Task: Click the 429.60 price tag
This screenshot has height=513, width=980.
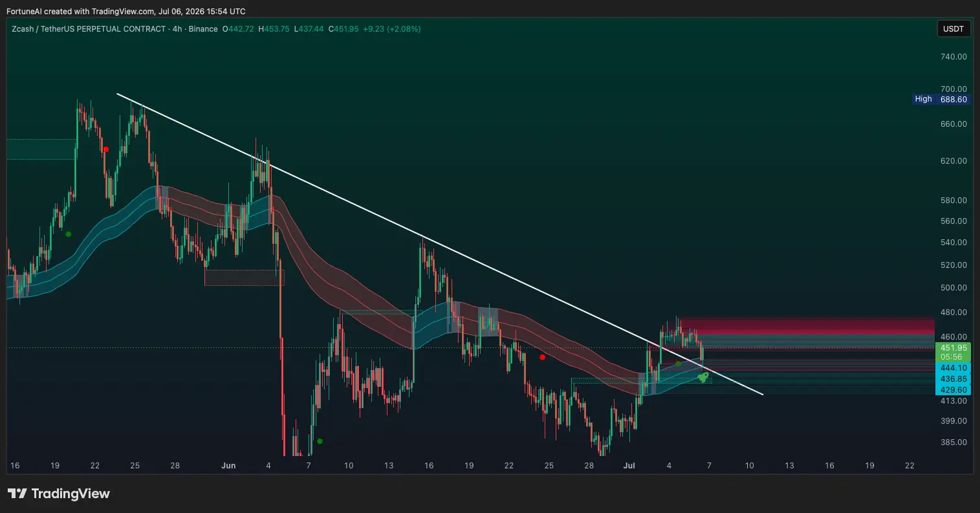Action: [953, 389]
